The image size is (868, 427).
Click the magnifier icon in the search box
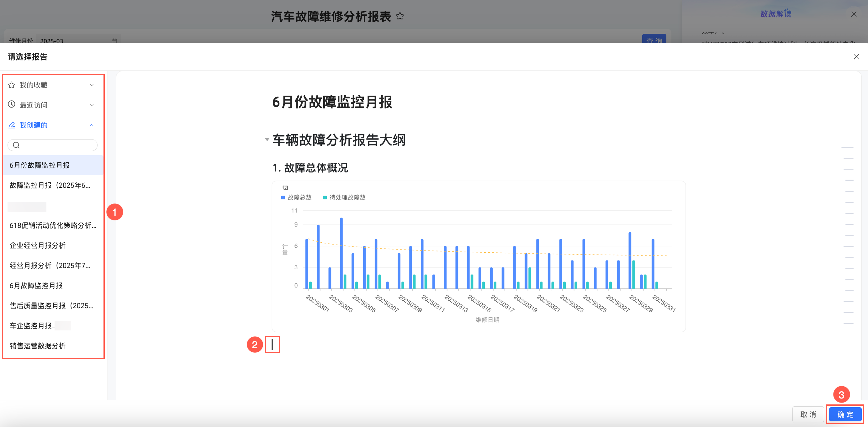(x=16, y=145)
